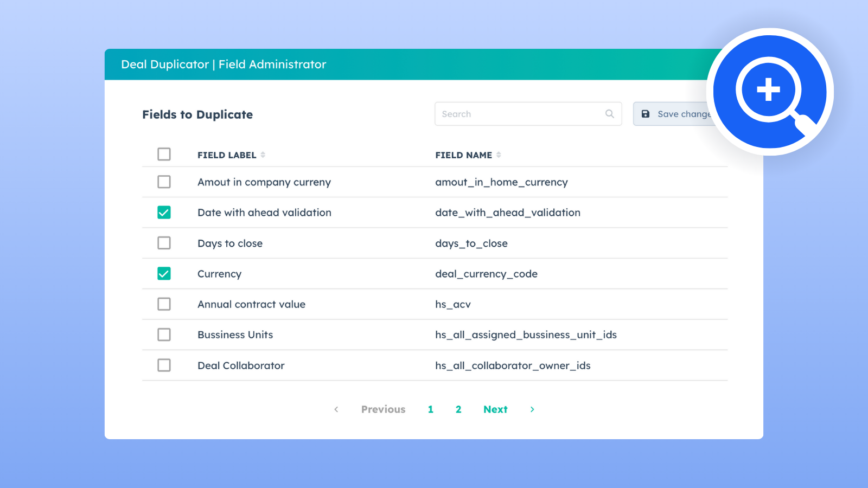Sort by Field Label column arrows
Image resolution: width=868 pixels, height=488 pixels.
[x=263, y=155]
